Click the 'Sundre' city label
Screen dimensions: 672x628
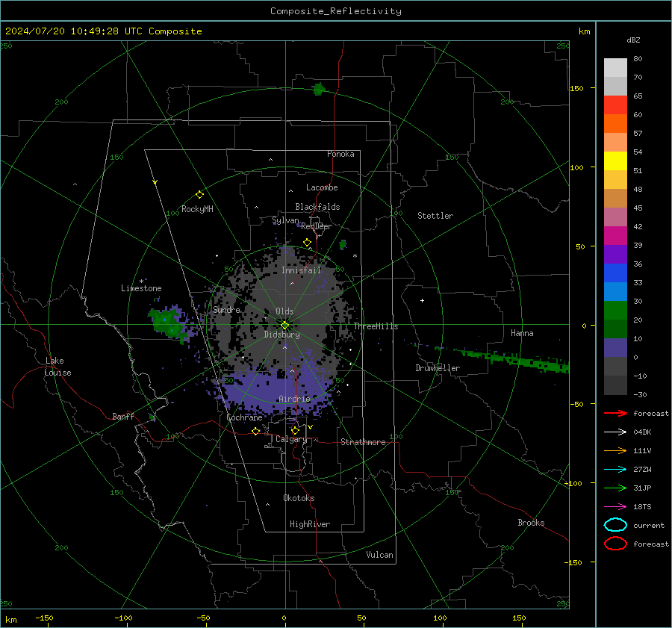(226, 310)
